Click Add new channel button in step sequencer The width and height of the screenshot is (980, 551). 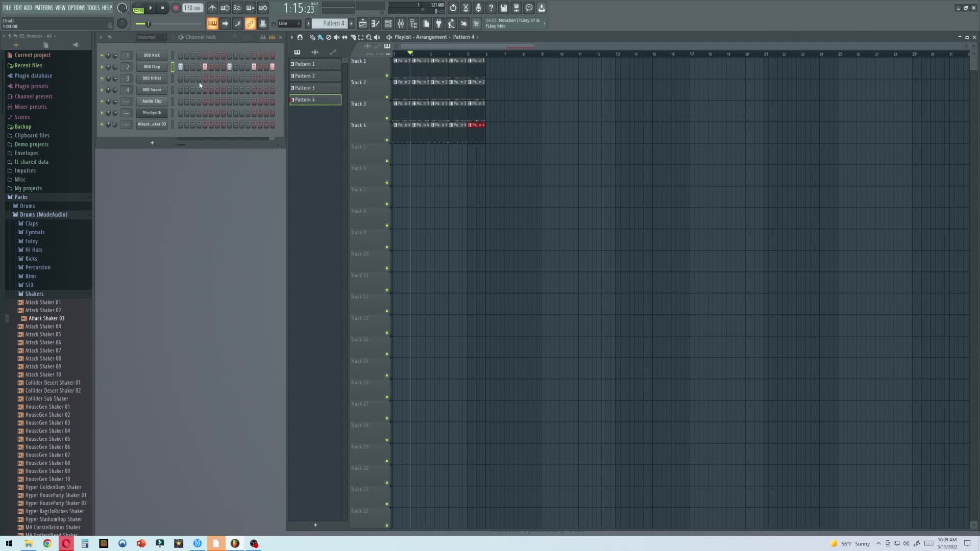click(152, 143)
